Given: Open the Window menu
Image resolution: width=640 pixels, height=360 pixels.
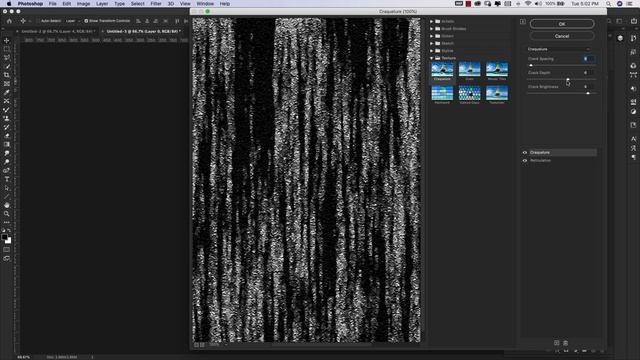Looking at the screenshot, I should tap(205, 4).
